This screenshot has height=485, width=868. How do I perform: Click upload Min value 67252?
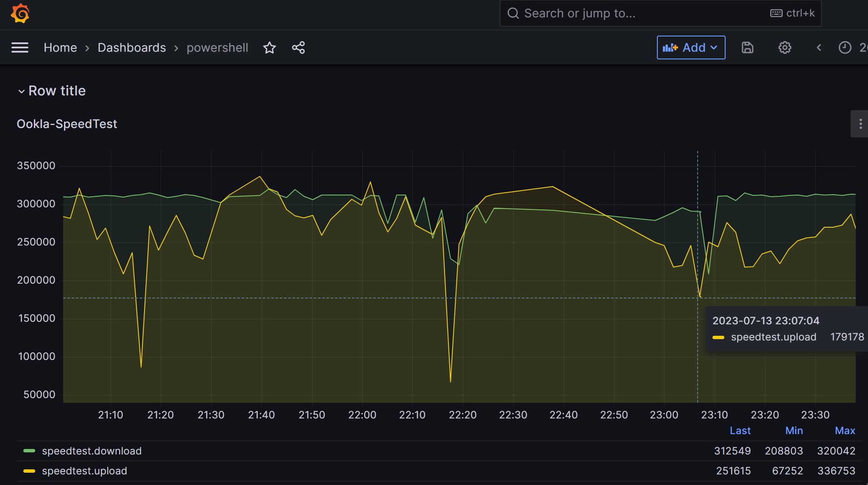click(787, 471)
